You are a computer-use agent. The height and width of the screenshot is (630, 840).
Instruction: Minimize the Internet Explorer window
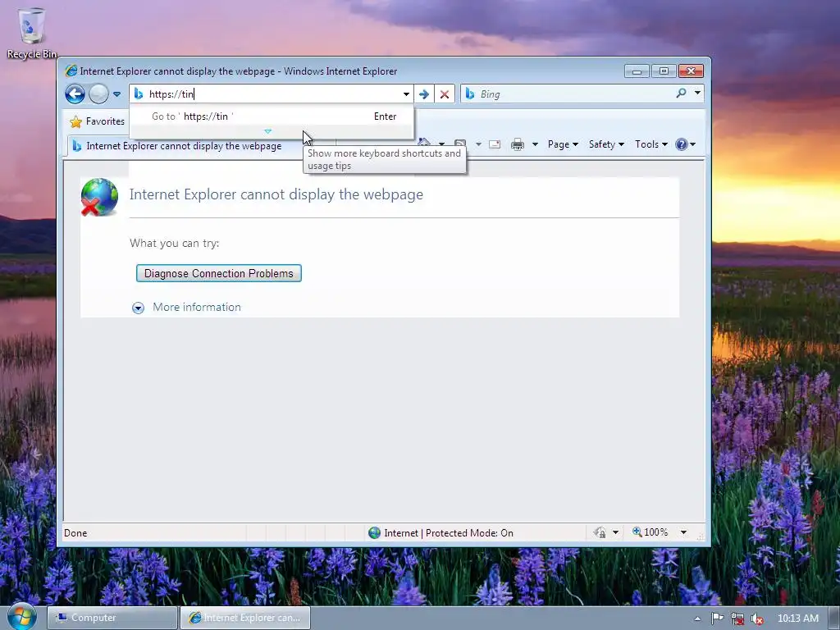coord(637,71)
